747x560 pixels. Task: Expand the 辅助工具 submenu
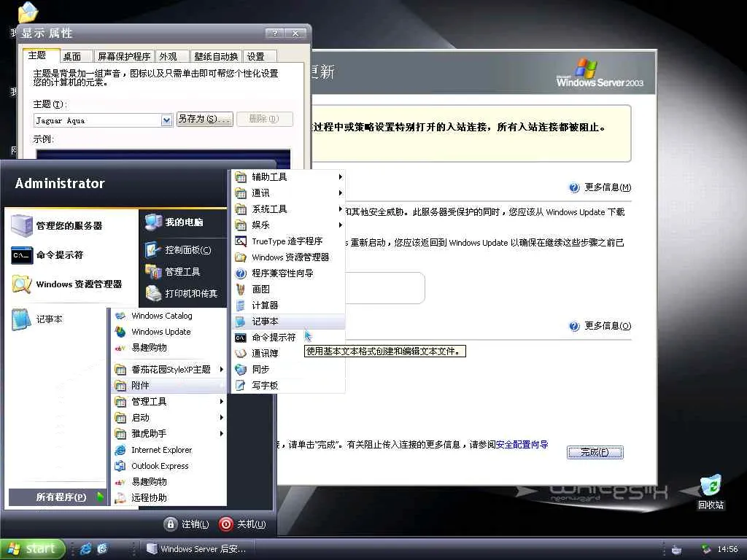288,176
